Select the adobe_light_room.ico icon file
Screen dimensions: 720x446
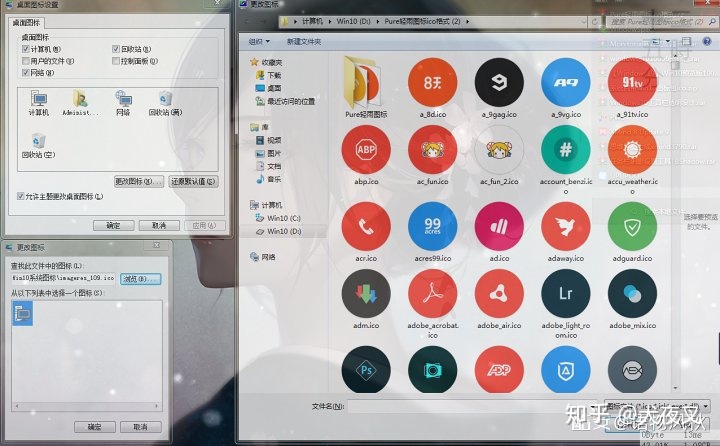tap(566, 294)
